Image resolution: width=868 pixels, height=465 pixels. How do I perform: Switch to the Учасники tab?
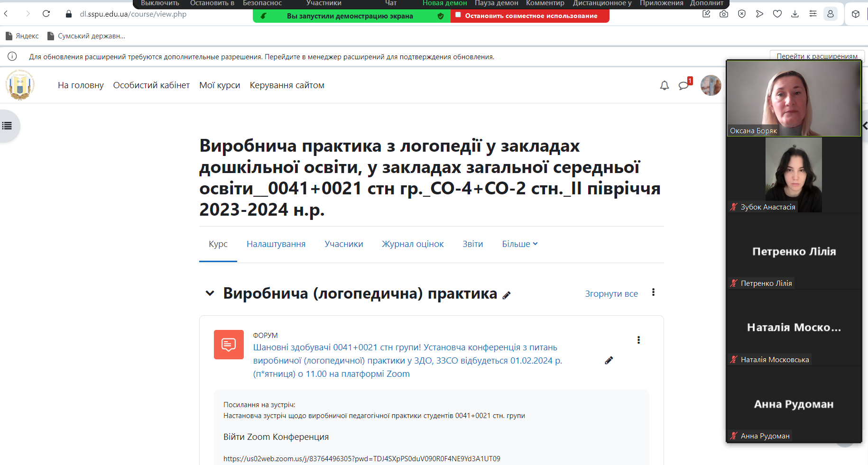click(x=343, y=244)
